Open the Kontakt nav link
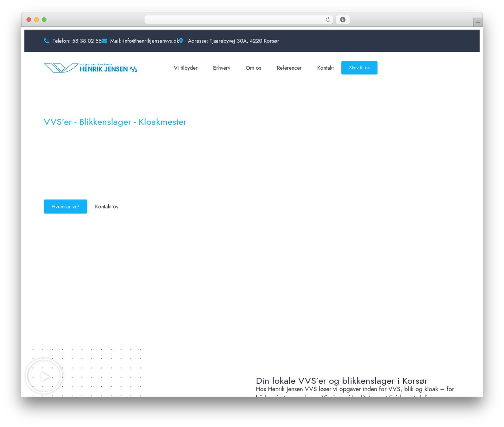The width and height of the screenshot is (504, 427). (x=325, y=68)
